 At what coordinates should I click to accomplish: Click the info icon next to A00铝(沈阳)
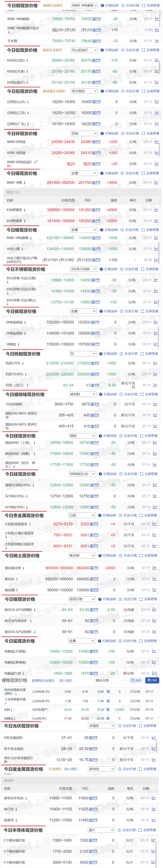pyautogui.click(x=27, y=61)
